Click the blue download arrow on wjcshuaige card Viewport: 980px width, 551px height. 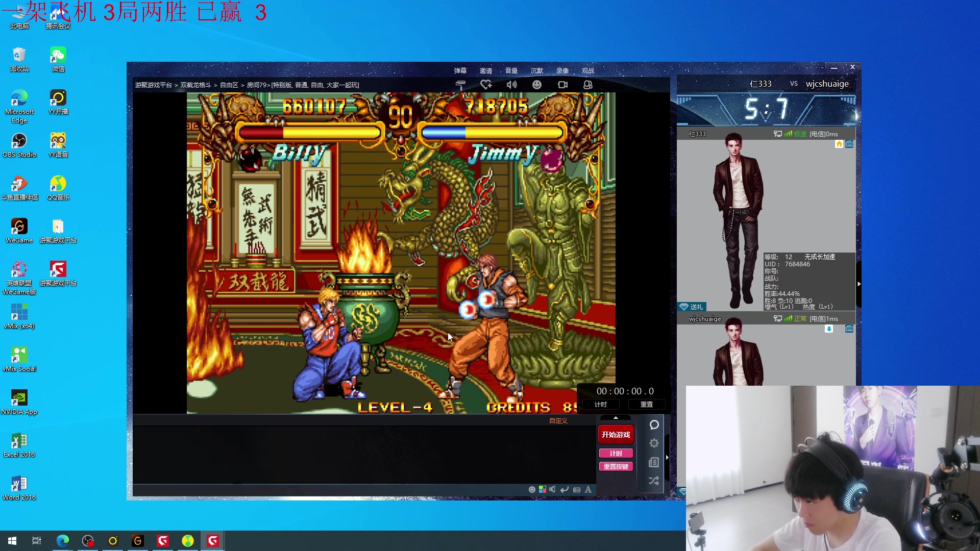[829, 329]
